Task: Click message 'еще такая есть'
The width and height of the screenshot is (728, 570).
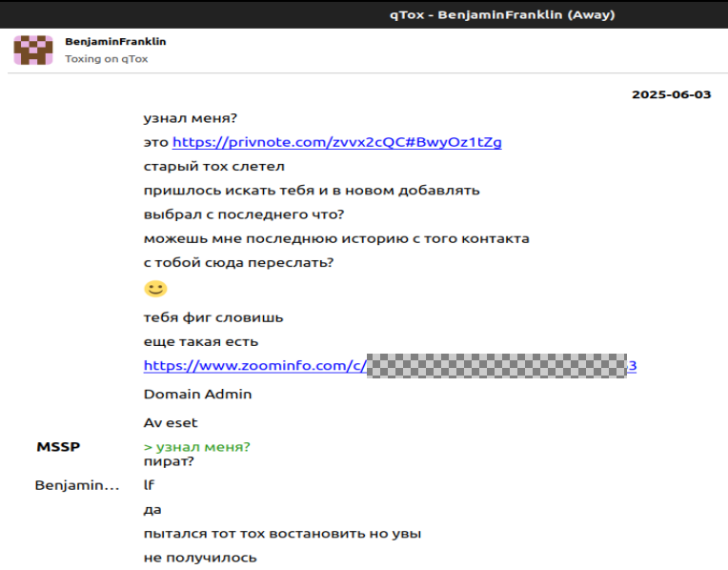Action: click(201, 342)
